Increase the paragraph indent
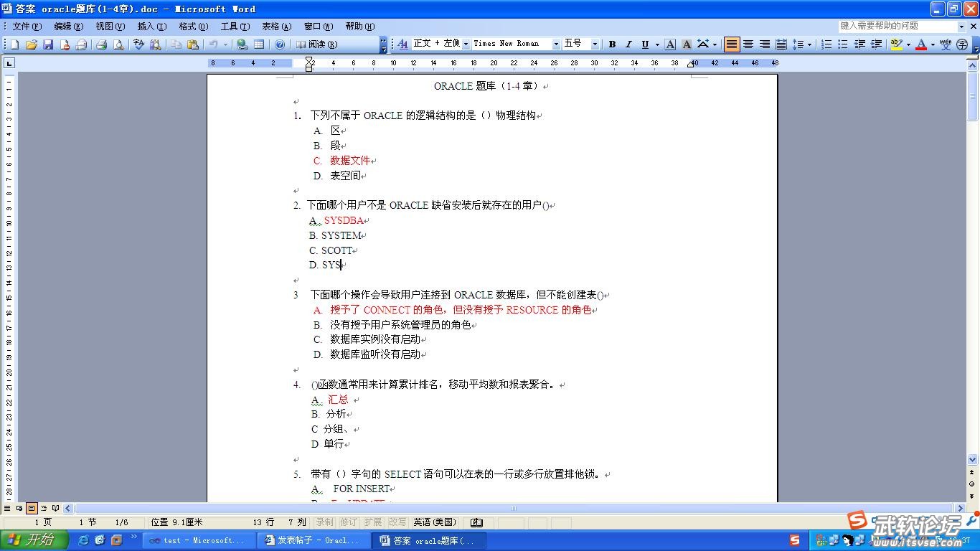Image resolution: width=980 pixels, height=551 pixels. click(876, 44)
